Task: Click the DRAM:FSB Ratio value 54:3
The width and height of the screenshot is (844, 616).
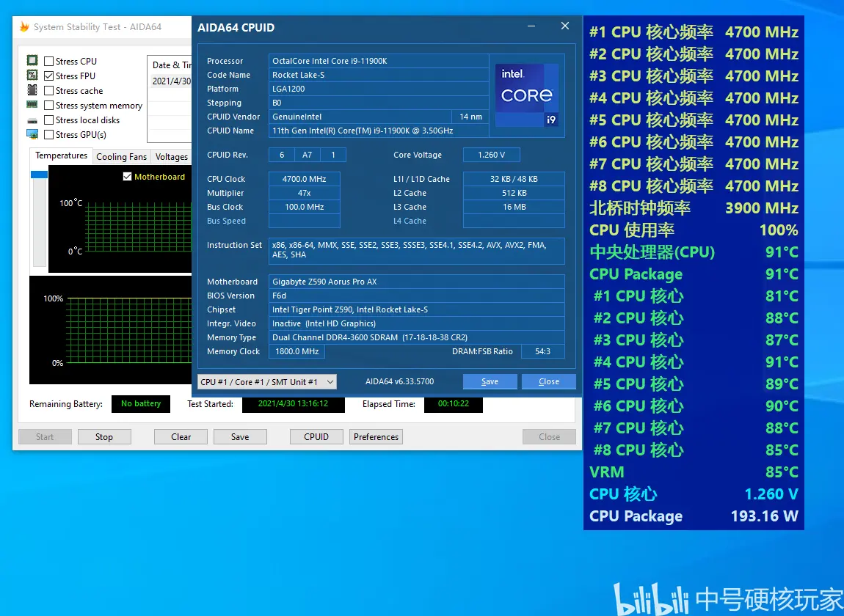Action: click(x=542, y=351)
